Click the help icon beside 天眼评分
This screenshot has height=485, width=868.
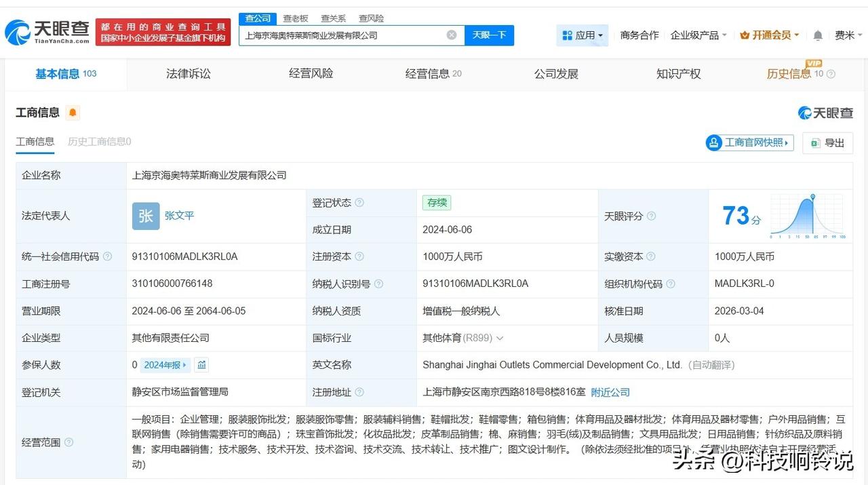pos(651,216)
